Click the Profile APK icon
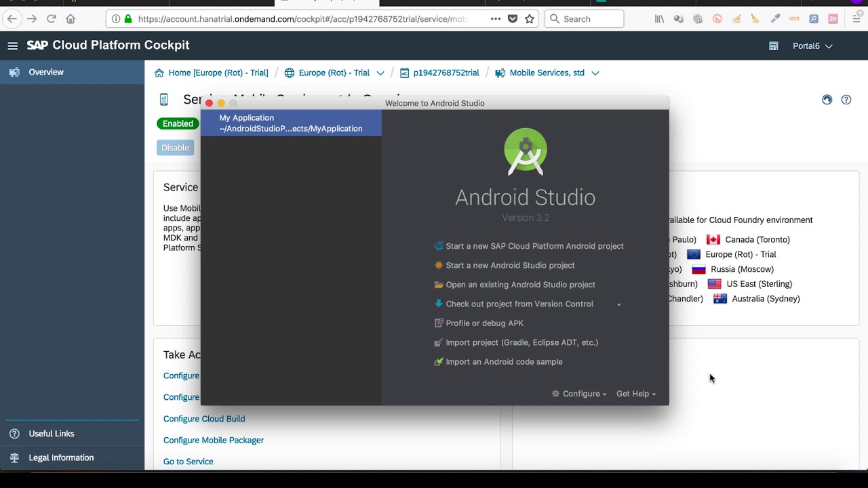The width and height of the screenshot is (868, 488). [439, 323]
